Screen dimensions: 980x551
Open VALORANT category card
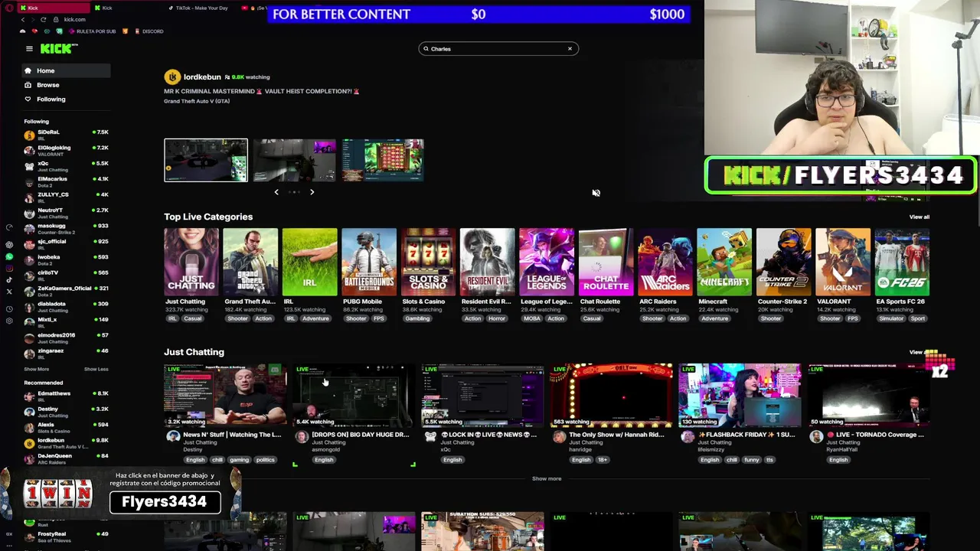point(843,262)
